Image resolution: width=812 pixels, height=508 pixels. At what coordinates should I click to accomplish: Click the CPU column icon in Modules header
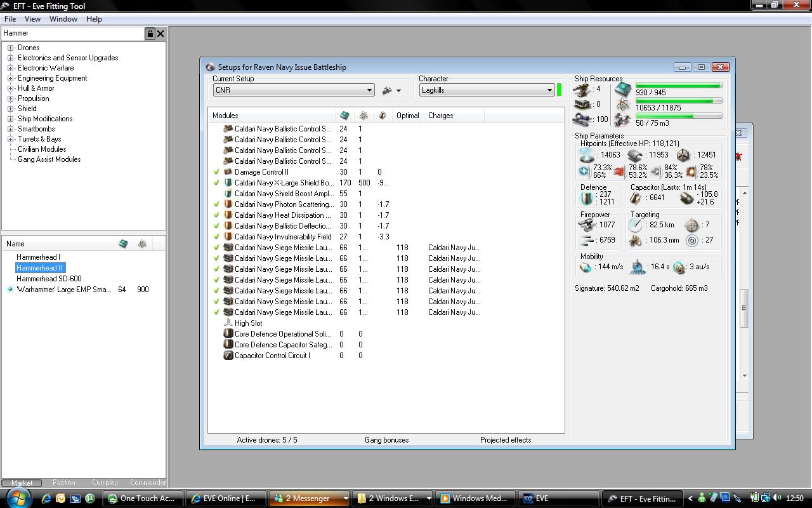click(344, 116)
